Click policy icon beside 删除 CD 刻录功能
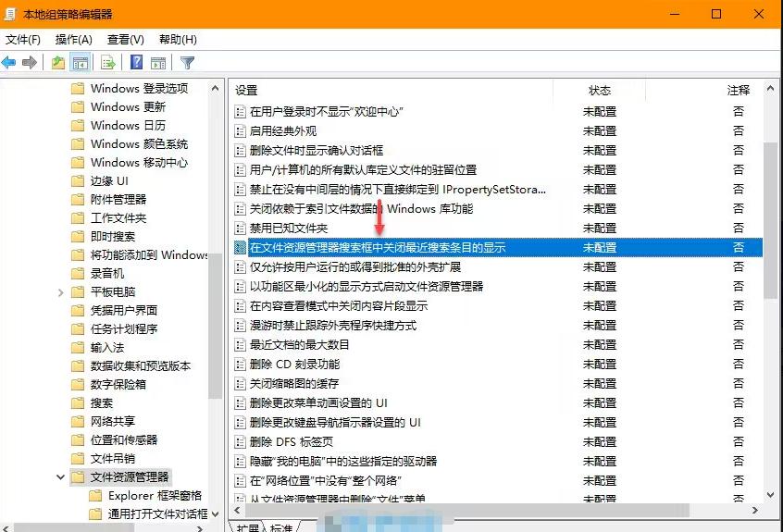Image resolution: width=783 pixels, height=532 pixels. pos(241,365)
